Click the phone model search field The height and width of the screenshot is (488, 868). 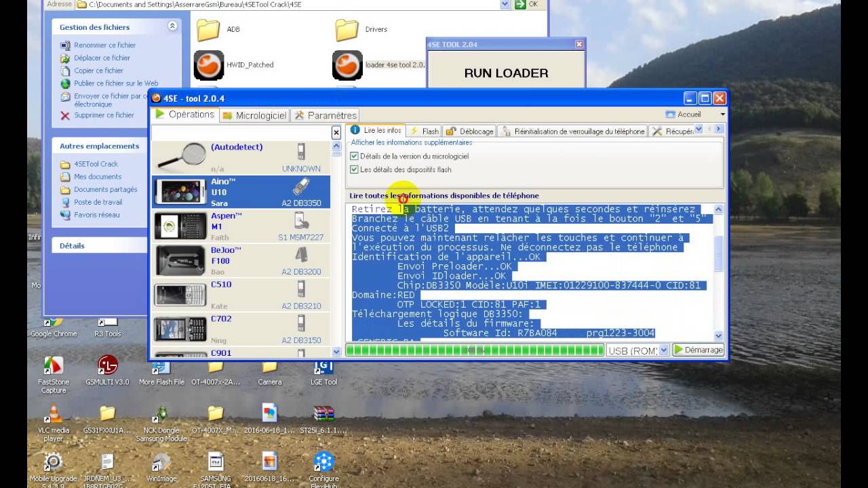point(241,133)
